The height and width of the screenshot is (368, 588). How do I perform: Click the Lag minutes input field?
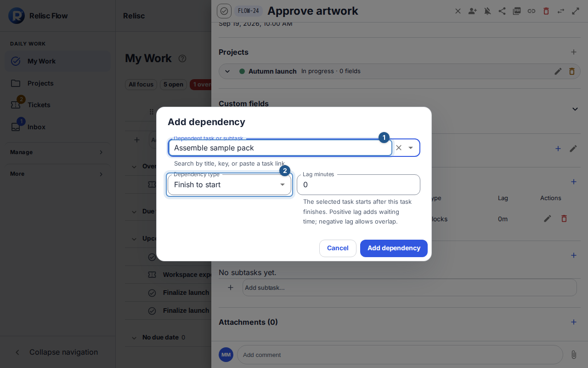coord(358,184)
